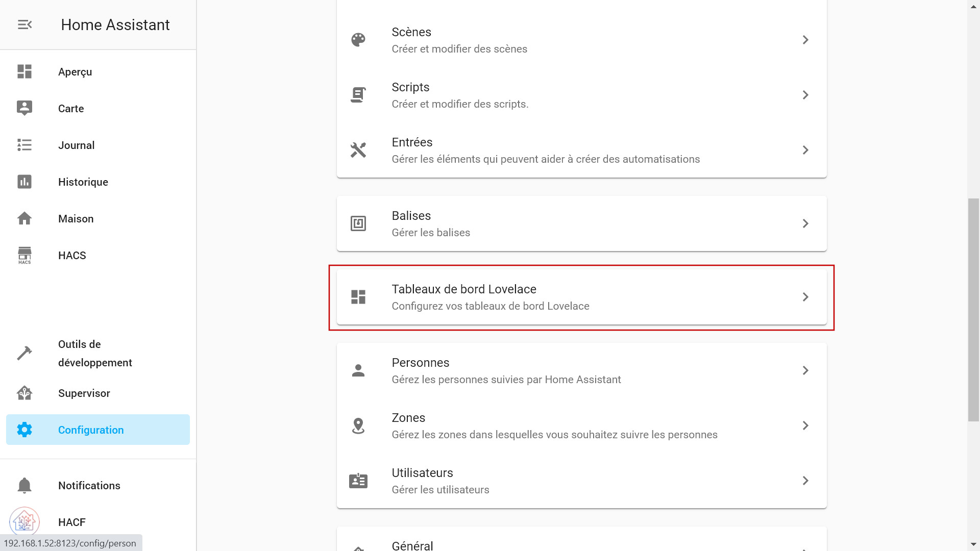Click the Carte map icon
980x551 pixels.
(24, 108)
